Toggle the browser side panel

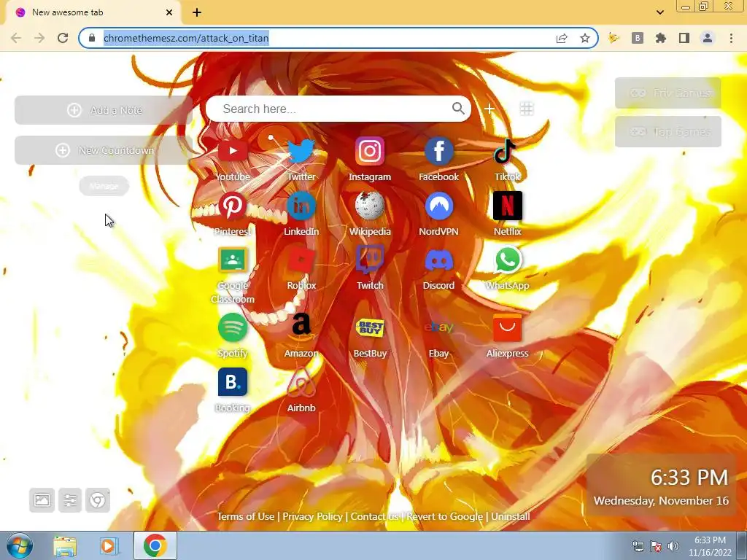(x=684, y=38)
